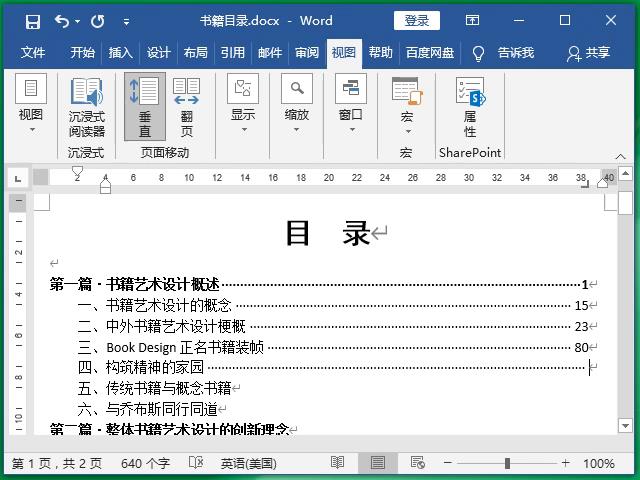The height and width of the screenshot is (480, 640).
Task: Expand the 显示 show options dropdown
Action: point(243,104)
